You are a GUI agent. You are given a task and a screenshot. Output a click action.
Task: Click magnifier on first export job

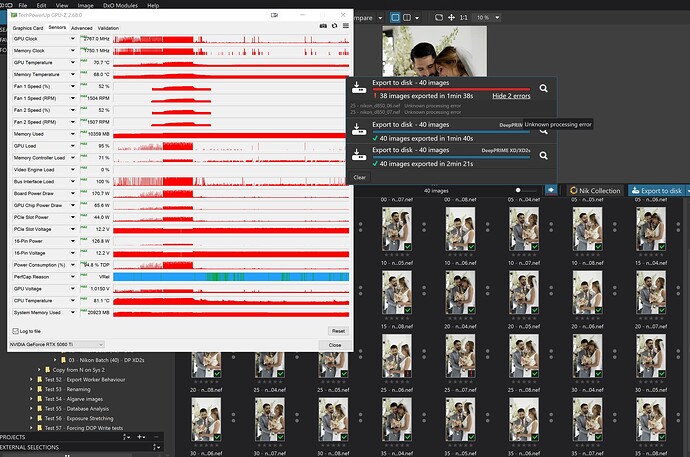point(543,88)
